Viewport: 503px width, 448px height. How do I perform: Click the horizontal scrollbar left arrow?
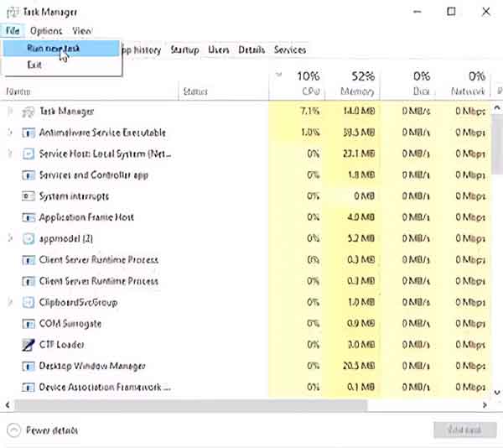[8, 405]
